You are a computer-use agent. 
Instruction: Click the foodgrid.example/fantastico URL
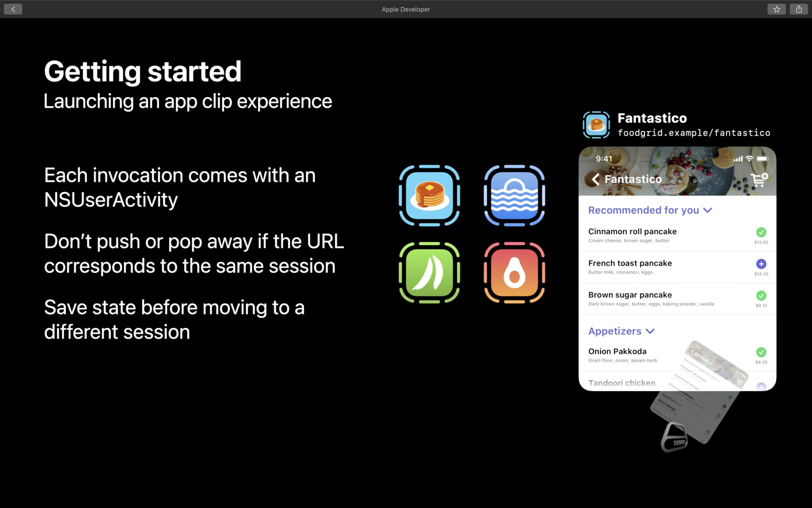[x=694, y=133]
